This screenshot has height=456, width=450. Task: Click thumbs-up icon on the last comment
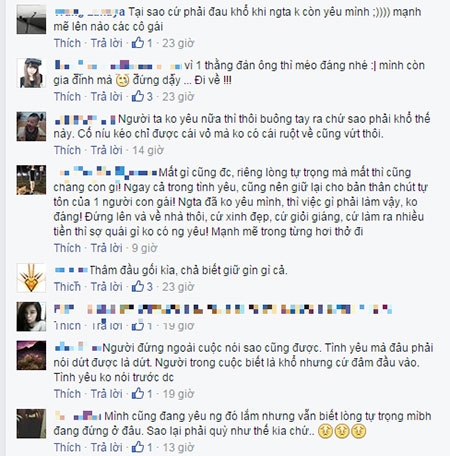pos(138,447)
